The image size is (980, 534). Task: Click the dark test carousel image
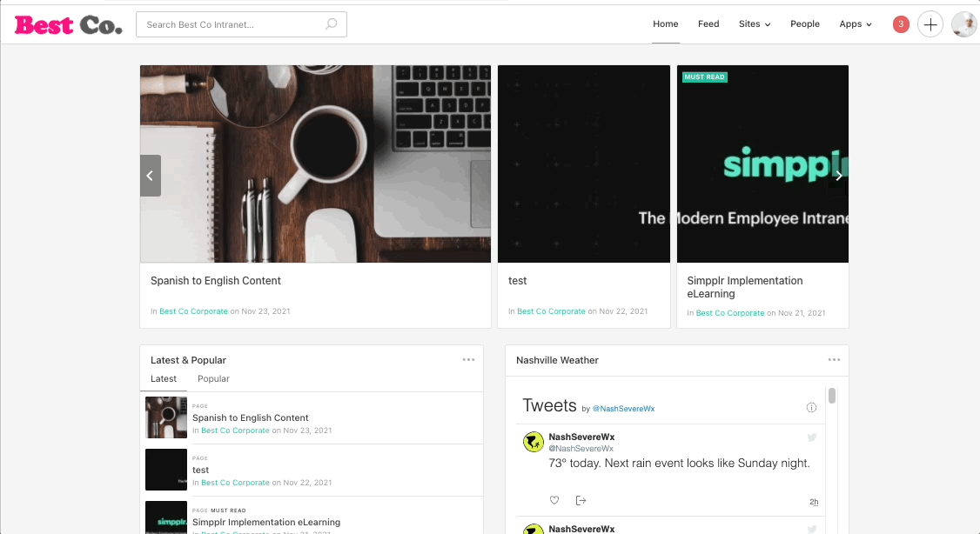[x=584, y=164]
